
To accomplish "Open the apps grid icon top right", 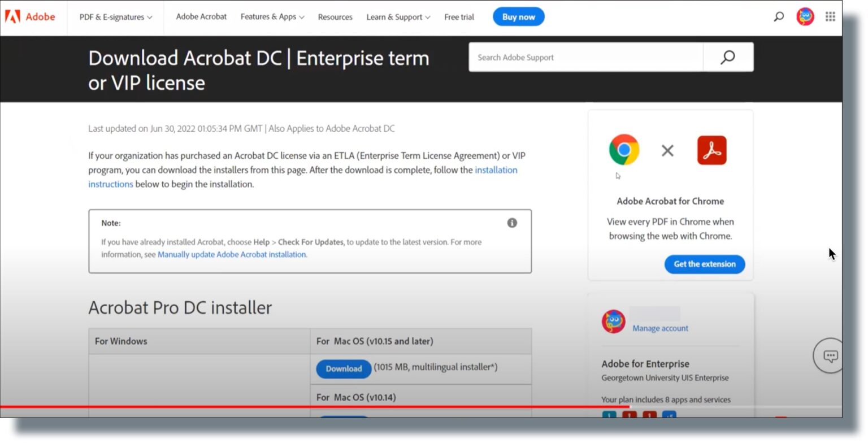I will (830, 16).
